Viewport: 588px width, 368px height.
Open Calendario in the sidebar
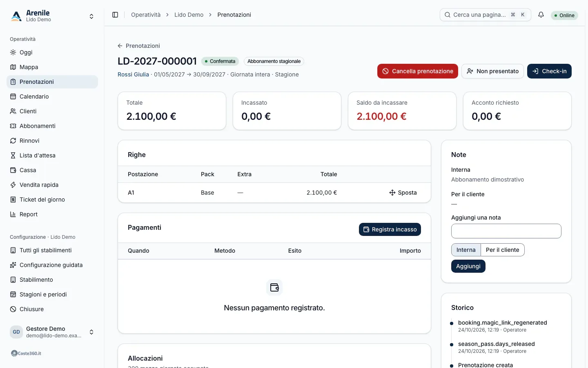tap(52, 96)
